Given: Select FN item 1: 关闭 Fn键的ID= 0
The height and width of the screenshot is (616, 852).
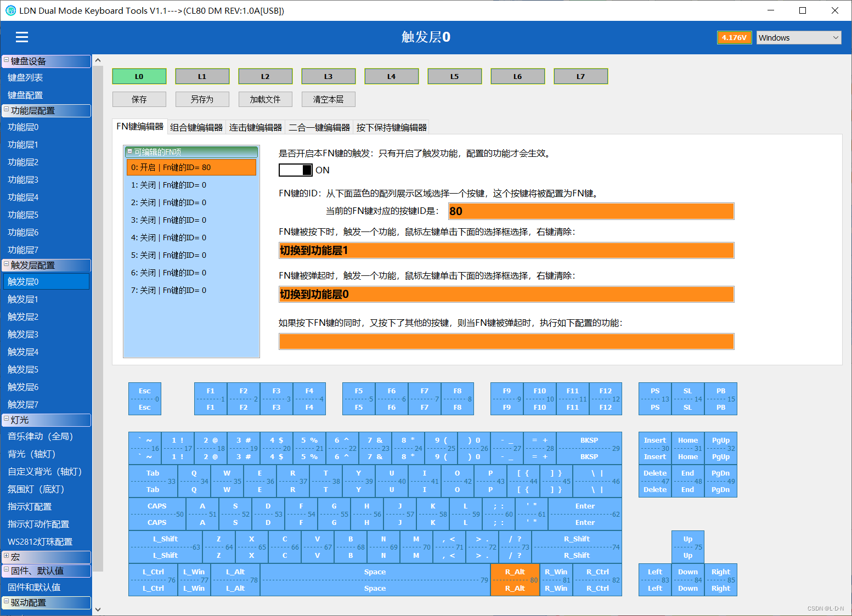Looking at the screenshot, I should [191, 185].
